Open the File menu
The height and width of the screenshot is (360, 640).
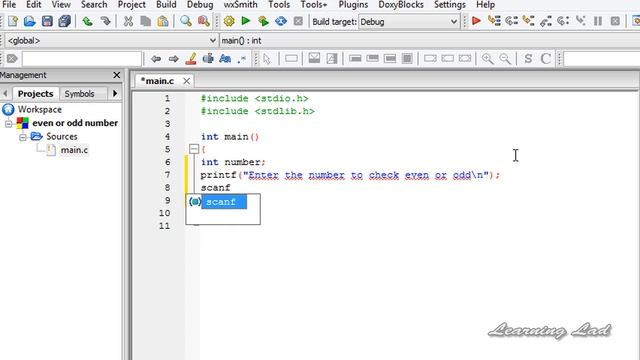point(9,5)
